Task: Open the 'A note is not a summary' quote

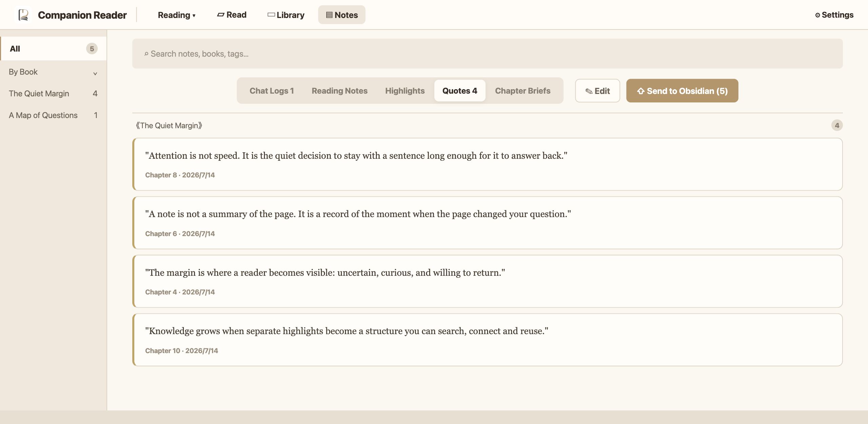Action: pyautogui.click(x=487, y=223)
